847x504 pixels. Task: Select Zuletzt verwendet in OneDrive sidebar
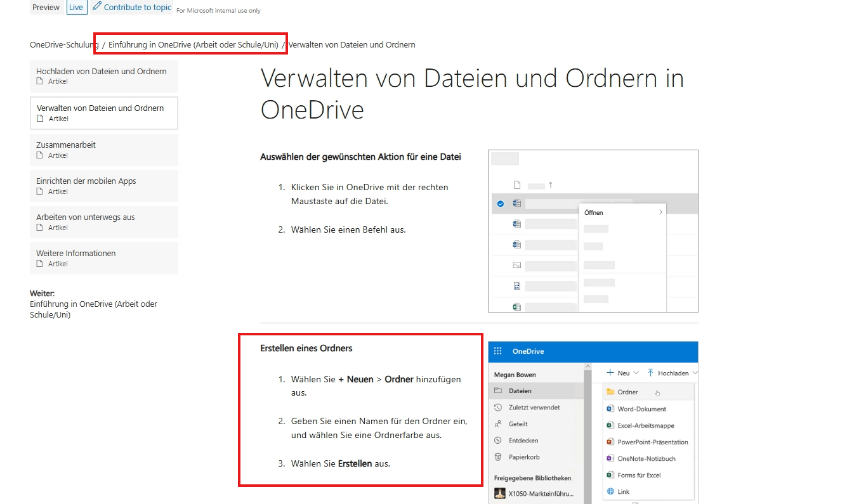click(535, 408)
